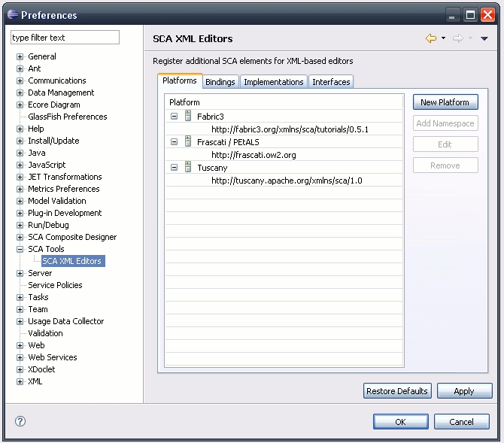
Task: Open the preferences view menu triangle
Action: click(484, 38)
